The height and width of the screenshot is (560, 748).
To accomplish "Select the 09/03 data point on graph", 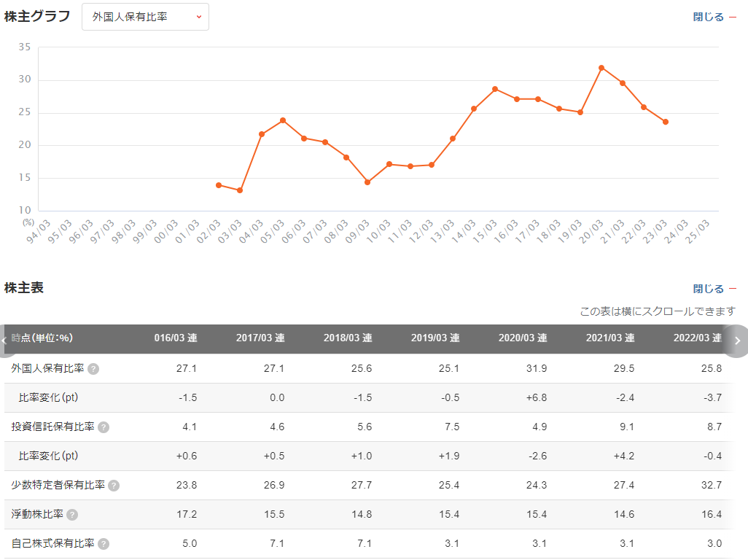I will tap(367, 182).
